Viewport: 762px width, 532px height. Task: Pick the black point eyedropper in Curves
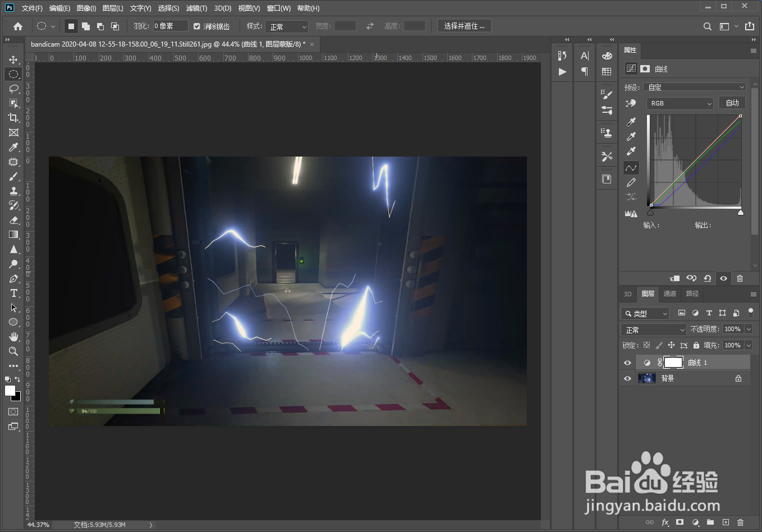[631, 122]
